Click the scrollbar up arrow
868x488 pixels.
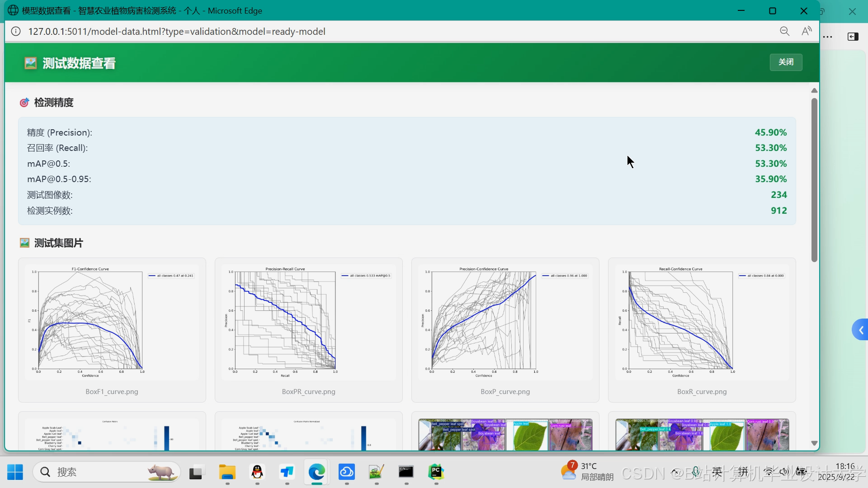[814, 91]
